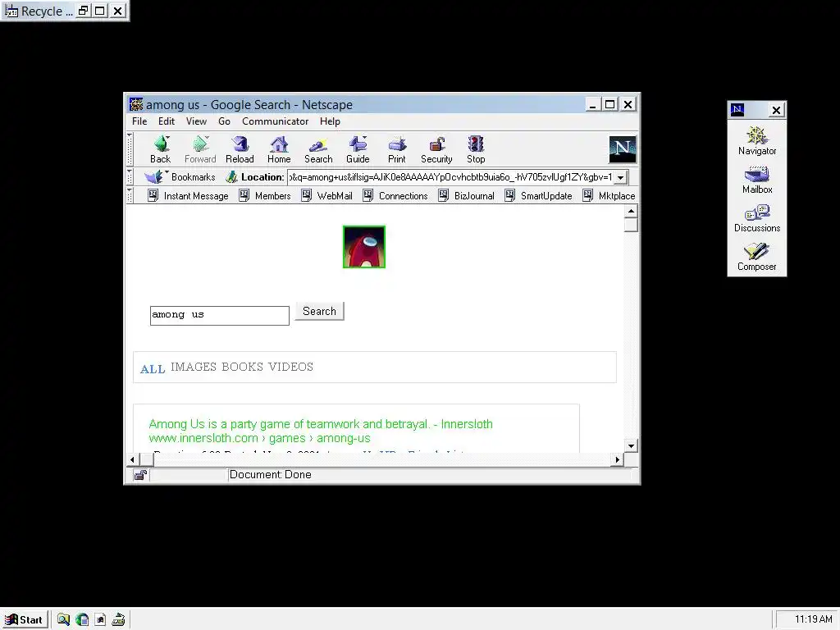Open the Home page icon

(x=279, y=149)
